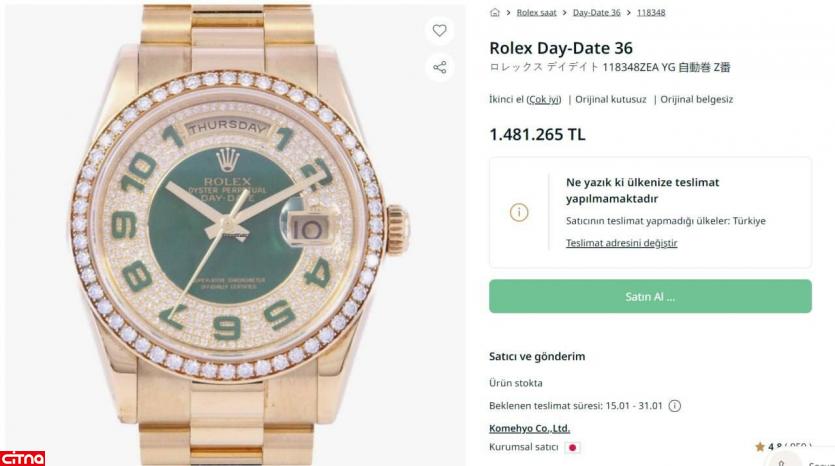Go to home via breadcrumb house icon

494,13
